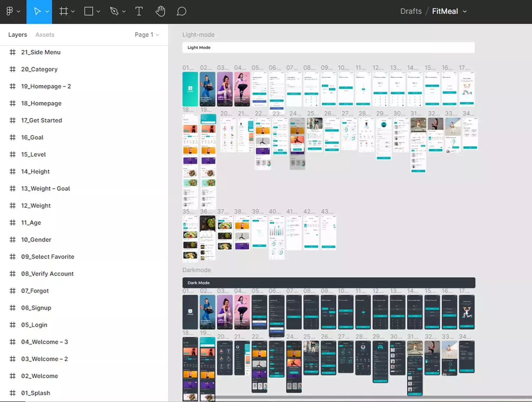Select light-mode frame 40 chart thumbnail
This screenshot has height=402, width=532.
[276, 238]
